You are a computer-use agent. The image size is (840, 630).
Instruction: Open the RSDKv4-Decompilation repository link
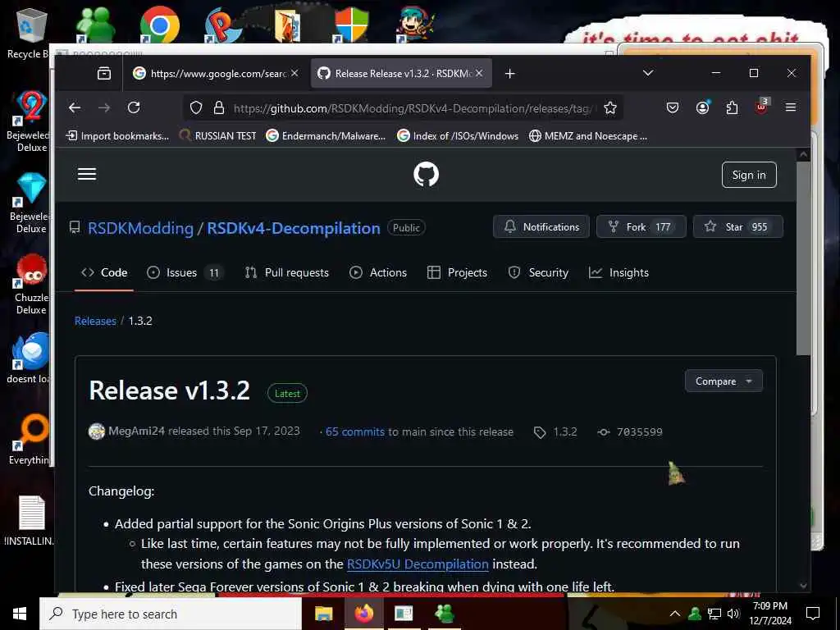tap(294, 228)
